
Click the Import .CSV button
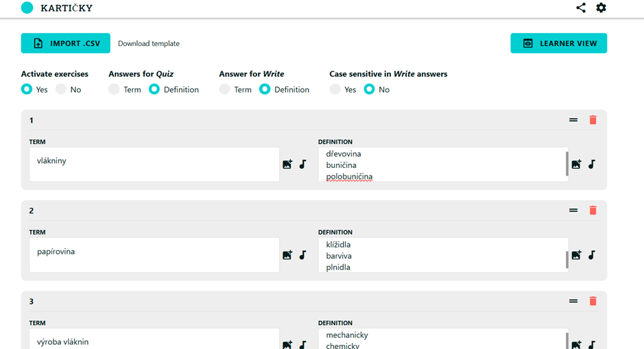pos(66,43)
